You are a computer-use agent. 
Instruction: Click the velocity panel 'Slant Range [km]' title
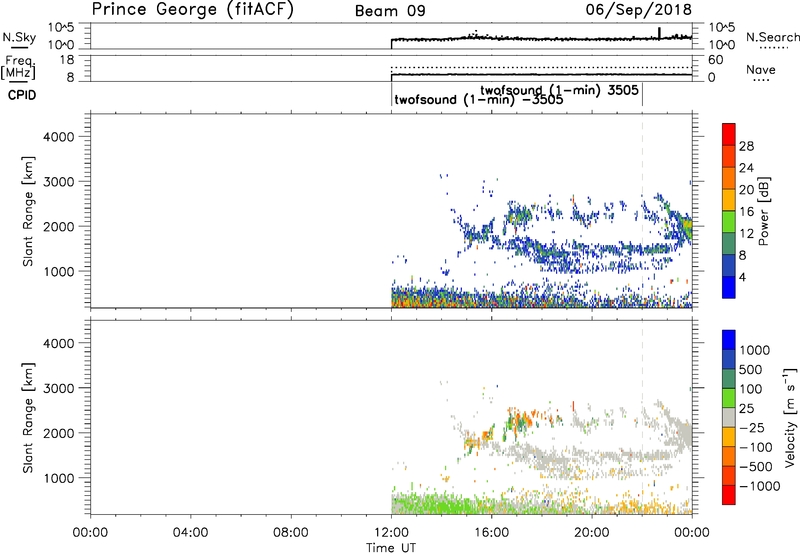[x=28, y=418]
